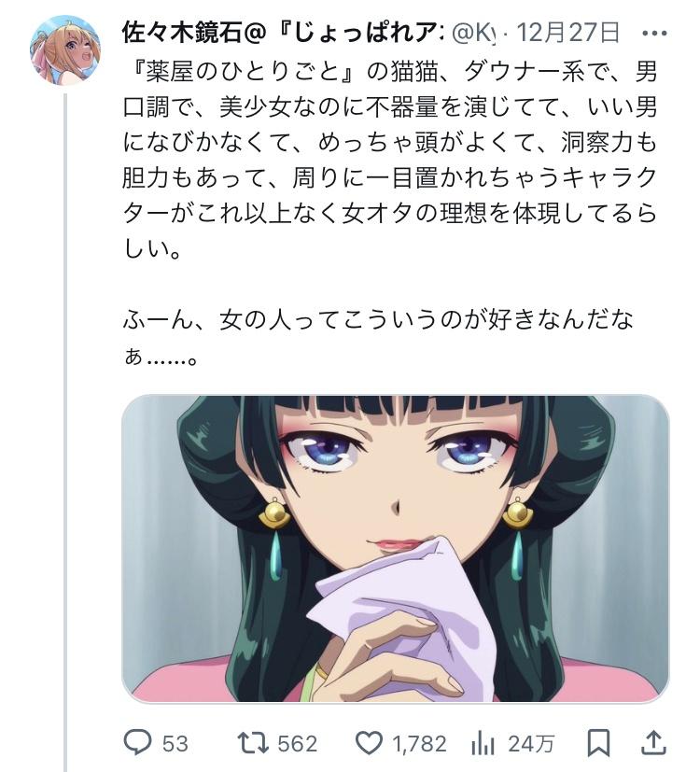Open the author's profile avatar picture
This screenshot has height=772, width=700.
coord(65,50)
